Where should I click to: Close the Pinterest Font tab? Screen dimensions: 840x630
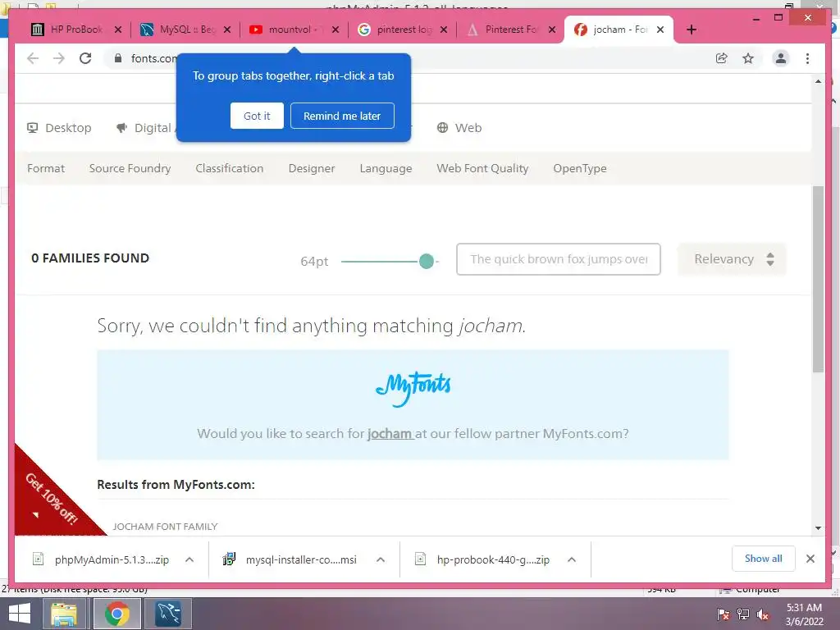(552, 30)
